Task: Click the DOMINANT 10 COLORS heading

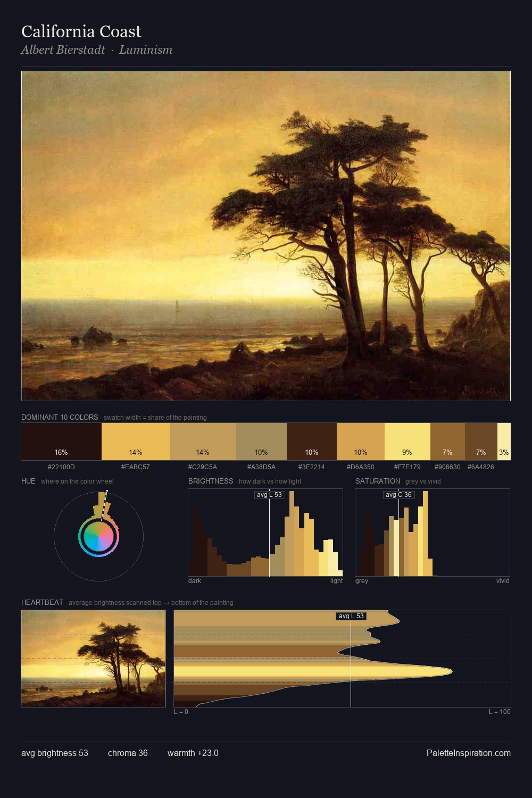Action: pos(60,417)
